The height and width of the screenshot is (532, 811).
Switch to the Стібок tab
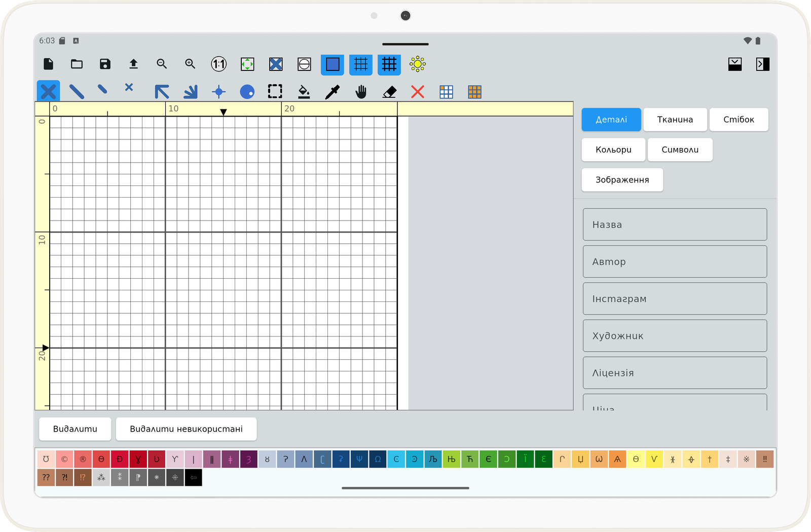739,120
